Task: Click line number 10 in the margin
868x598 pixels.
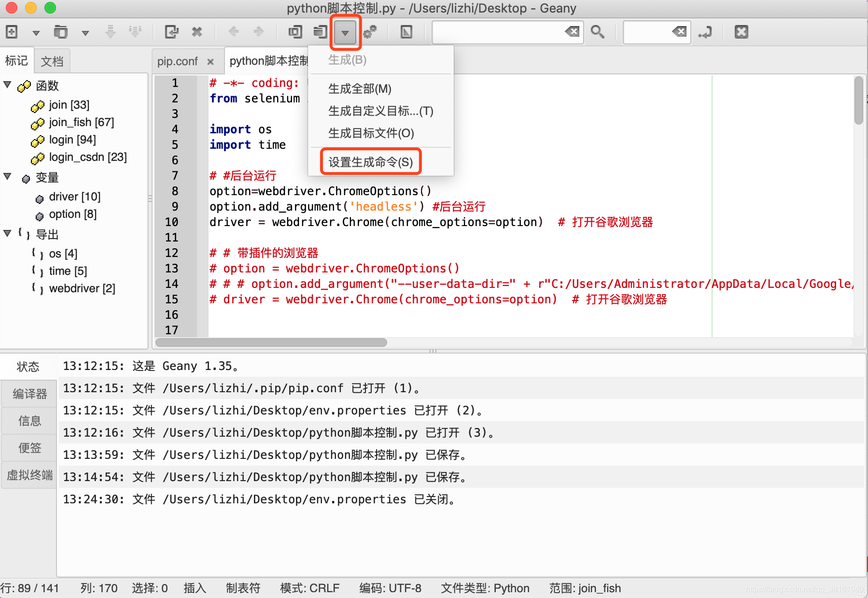Action: 172,222
